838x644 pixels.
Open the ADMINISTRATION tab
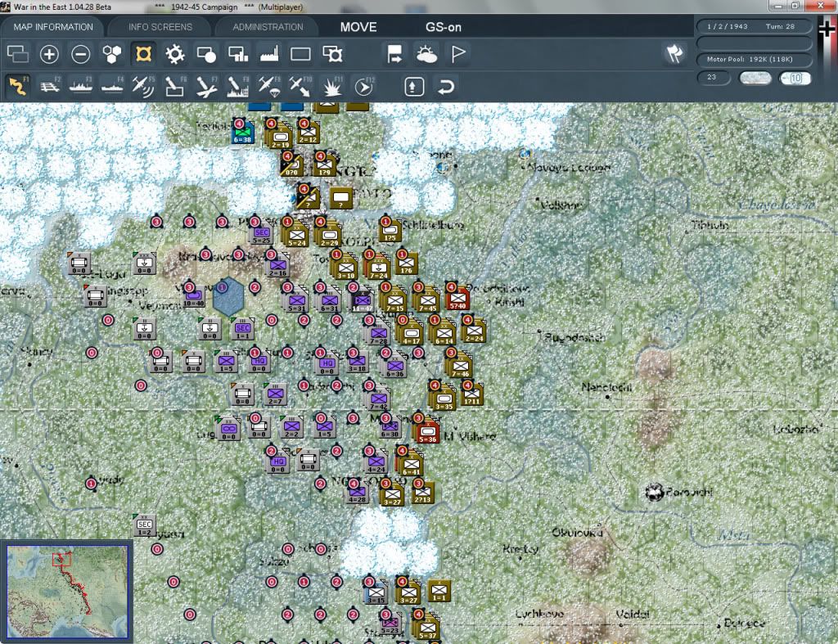click(268, 27)
